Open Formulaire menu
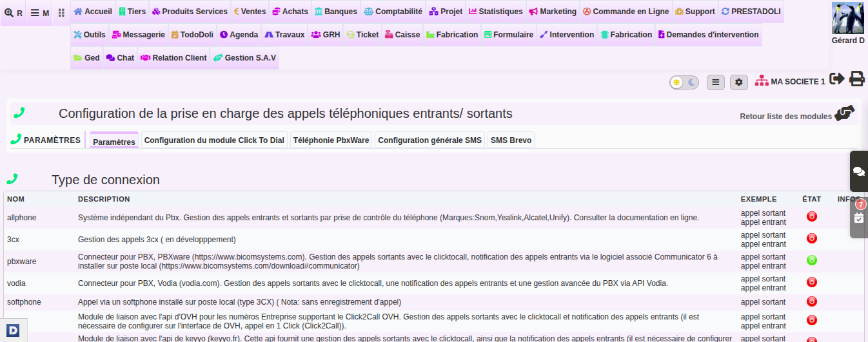The image size is (868, 342). click(509, 35)
